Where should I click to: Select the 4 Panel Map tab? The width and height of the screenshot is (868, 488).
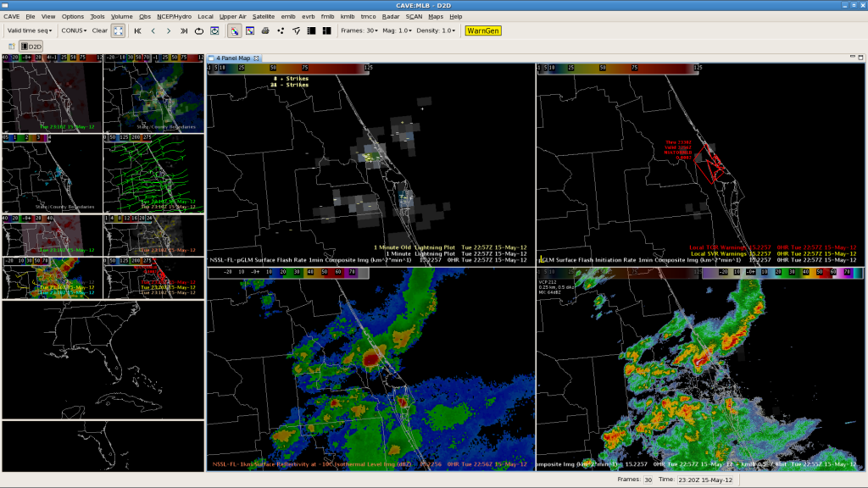(x=233, y=58)
